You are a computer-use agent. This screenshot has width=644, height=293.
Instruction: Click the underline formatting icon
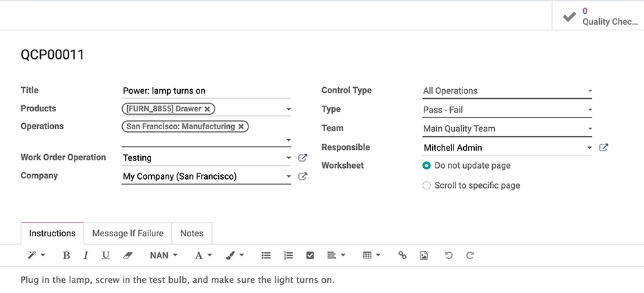tap(106, 255)
